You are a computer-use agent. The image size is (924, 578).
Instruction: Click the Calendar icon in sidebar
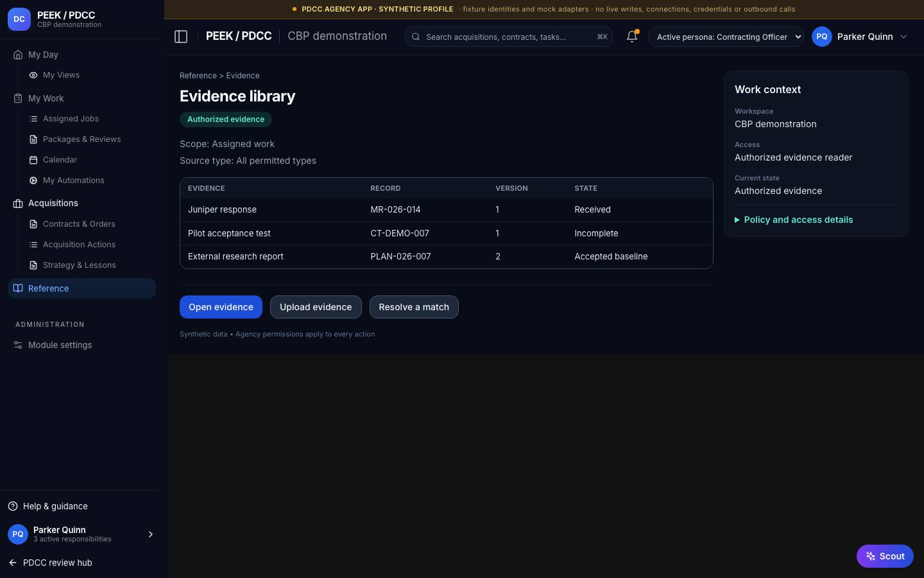[x=33, y=160]
